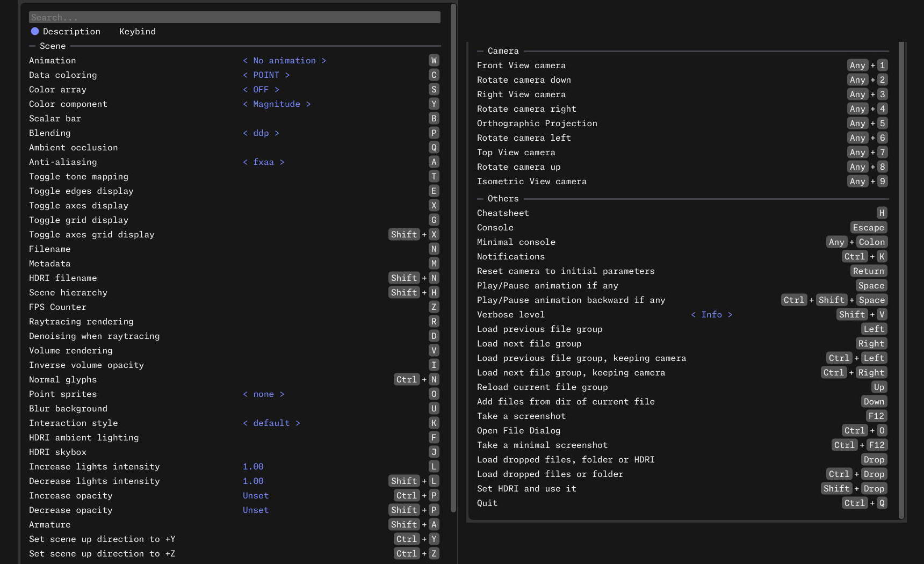The width and height of the screenshot is (924, 564).
Task: Select the Description radio button
Action: (x=35, y=31)
